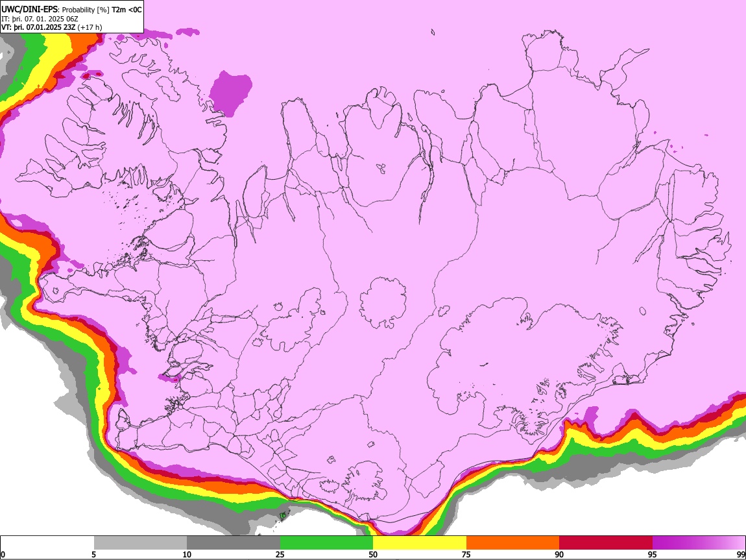The height and width of the screenshot is (560, 746).
Task: Click the VT valid time line
Action: tap(51, 27)
